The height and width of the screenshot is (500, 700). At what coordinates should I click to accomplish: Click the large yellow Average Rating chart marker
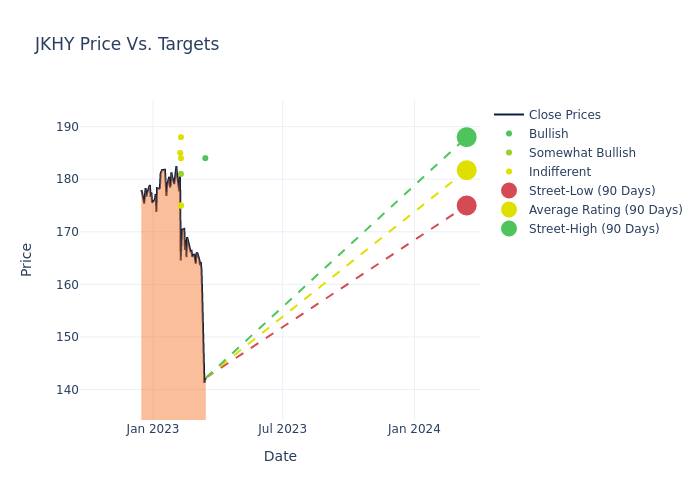[466, 170]
